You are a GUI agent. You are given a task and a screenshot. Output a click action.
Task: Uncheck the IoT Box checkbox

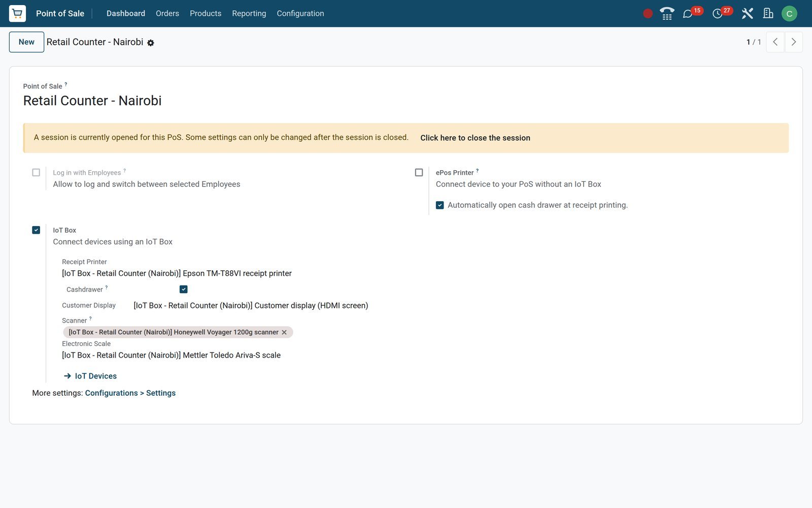[36, 230]
